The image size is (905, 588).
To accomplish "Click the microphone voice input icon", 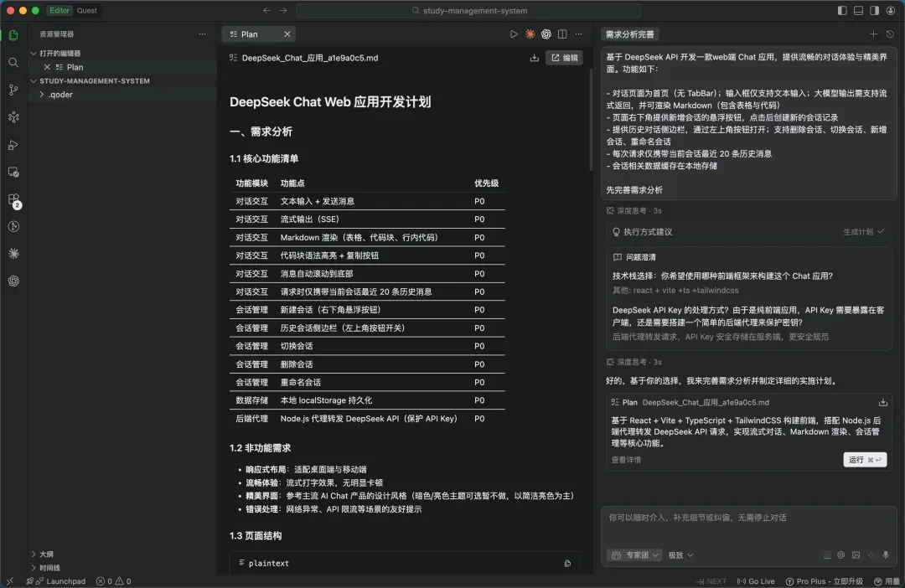I will 887,554.
